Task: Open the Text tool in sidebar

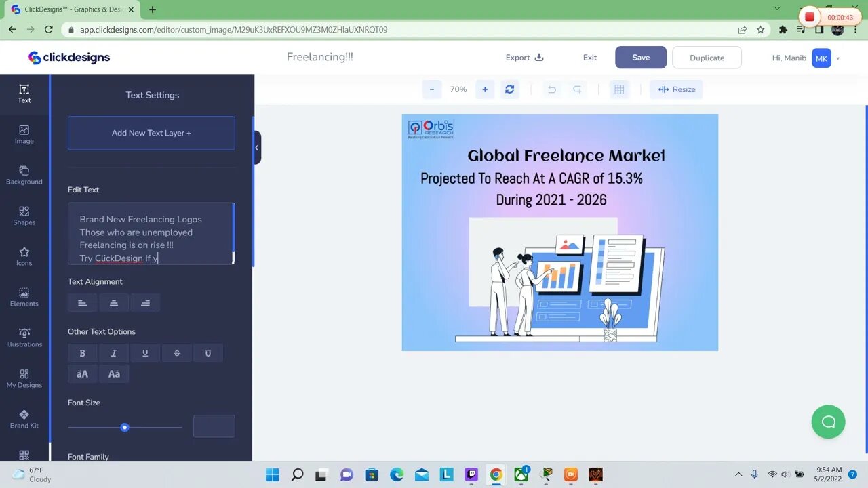Action: click(x=24, y=94)
